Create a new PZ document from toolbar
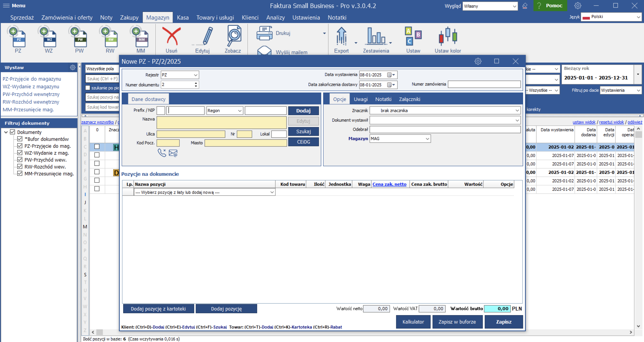Screen dimensions: 644x342 (18, 38)
